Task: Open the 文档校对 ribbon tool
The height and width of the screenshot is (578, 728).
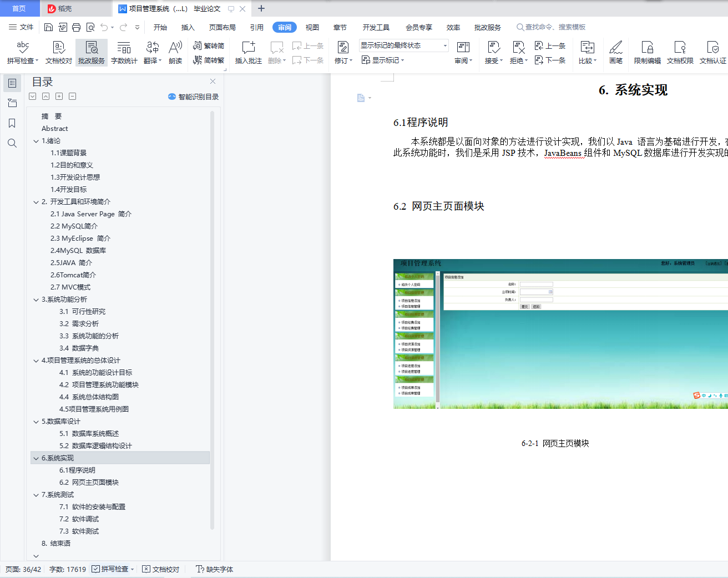Action: click(59, 53)
